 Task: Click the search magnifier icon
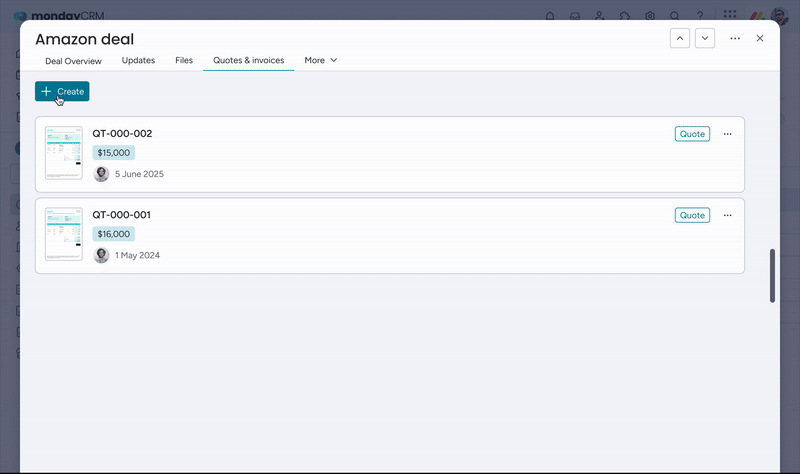[675, 16]
